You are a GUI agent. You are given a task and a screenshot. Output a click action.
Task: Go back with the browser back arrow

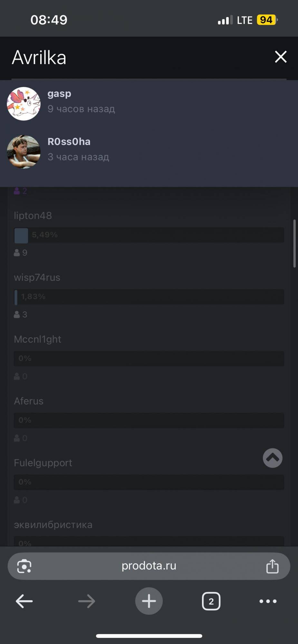24,601
